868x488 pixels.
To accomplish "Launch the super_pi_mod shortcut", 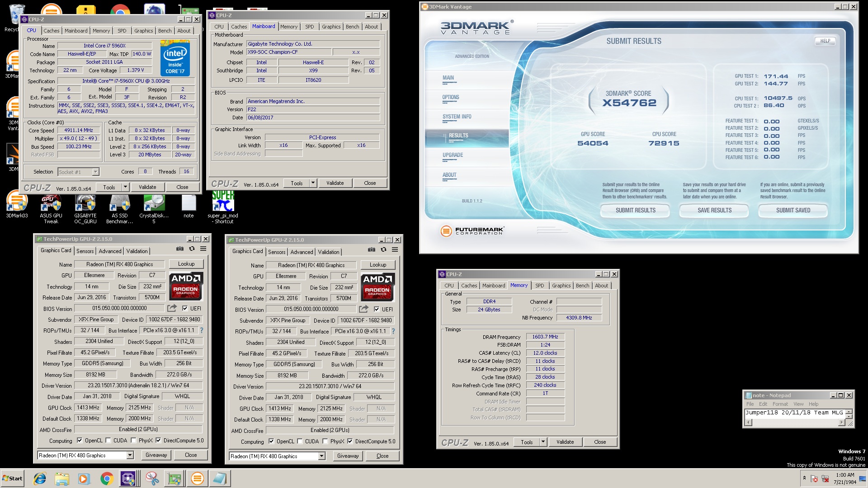I will (223, 207).
